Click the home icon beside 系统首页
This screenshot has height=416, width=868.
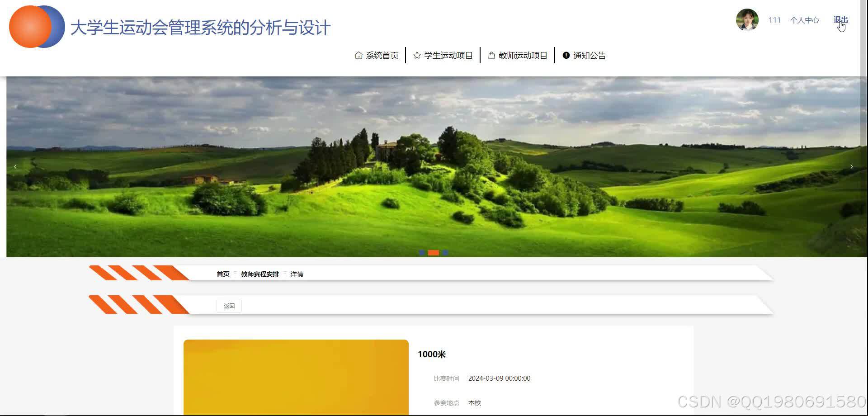pyautogui.click(x=359, y=55)
